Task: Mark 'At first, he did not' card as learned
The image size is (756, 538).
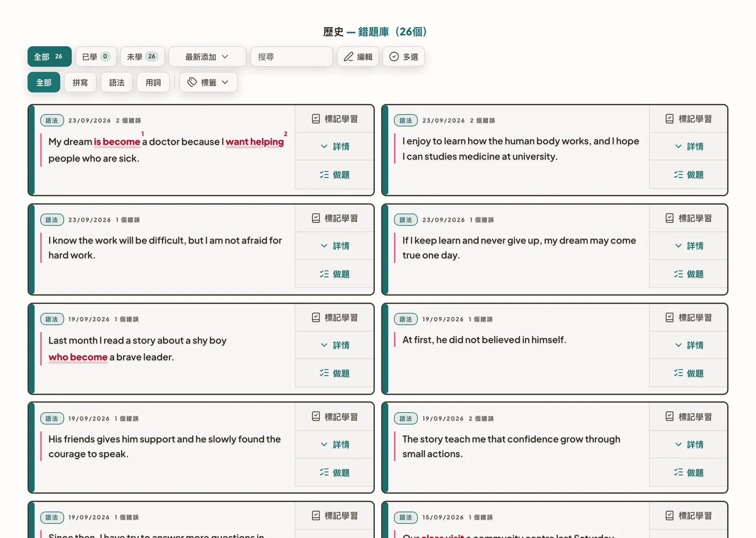Action: coord(688,317)
